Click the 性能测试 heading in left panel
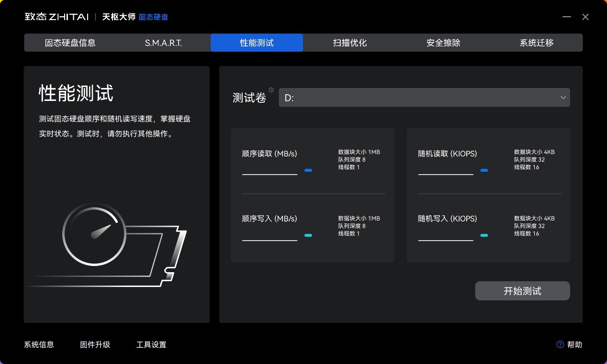This screenshot has width=607, height=364. tap(76, 93)
